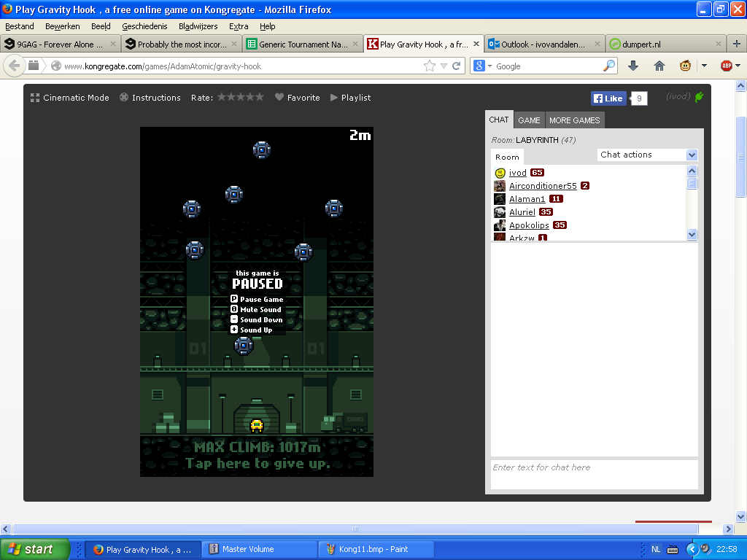Open the Extra menu
This screenshot has width=747, height=560.
pos(239,26)
